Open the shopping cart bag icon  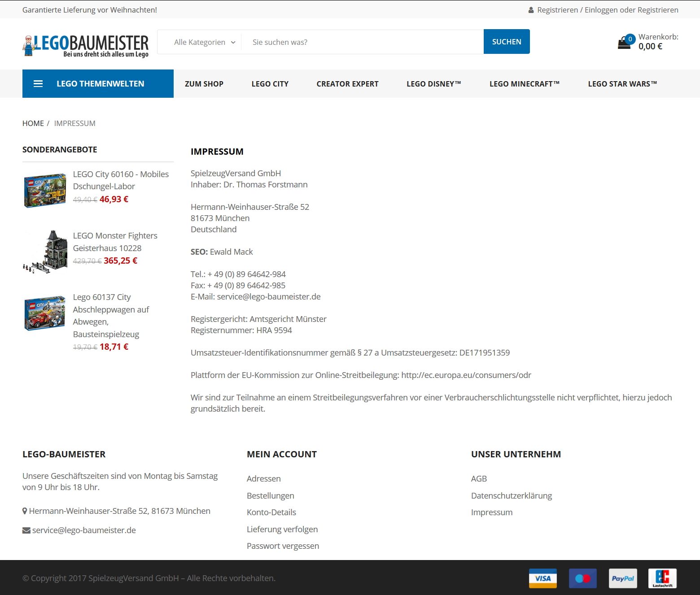click(624, 43)
